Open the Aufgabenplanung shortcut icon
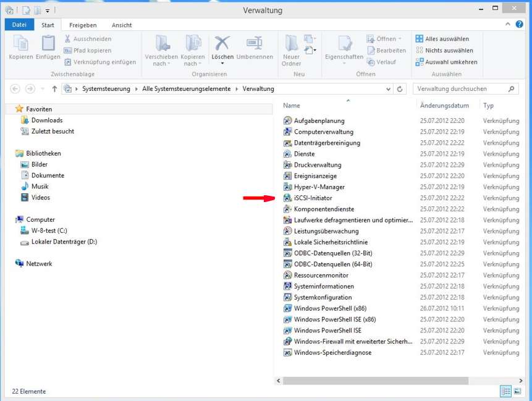Viewport: 532px width, 401px height. pos(287,120)
